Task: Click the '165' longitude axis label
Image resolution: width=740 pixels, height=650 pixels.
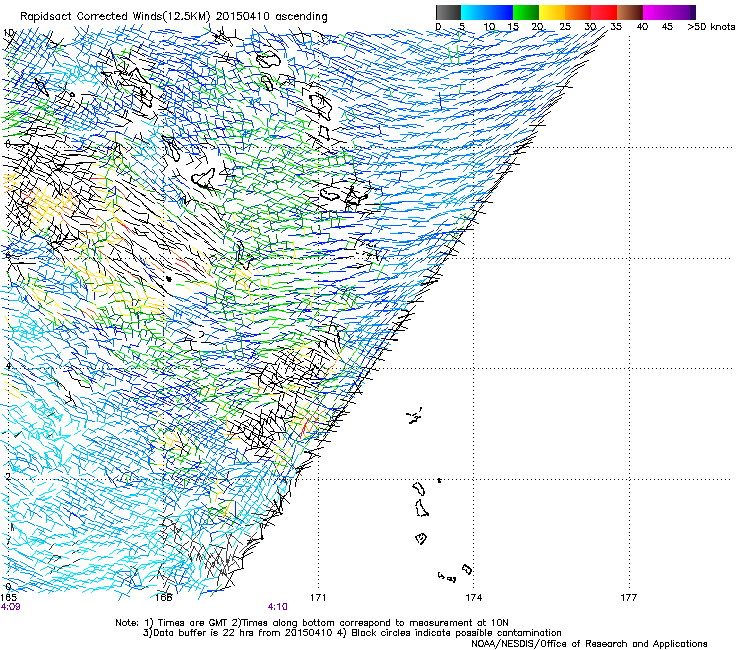Action: tap(8, 598)
